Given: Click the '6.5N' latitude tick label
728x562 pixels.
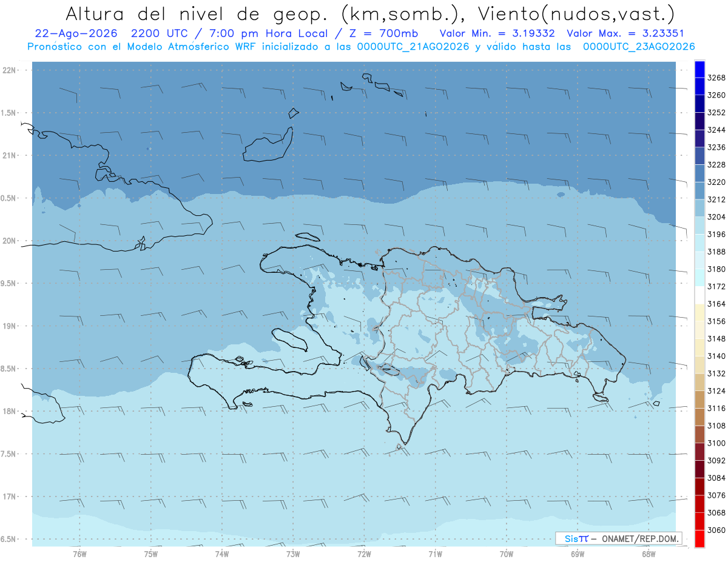Looking at the screenshot, I should 9,539.
